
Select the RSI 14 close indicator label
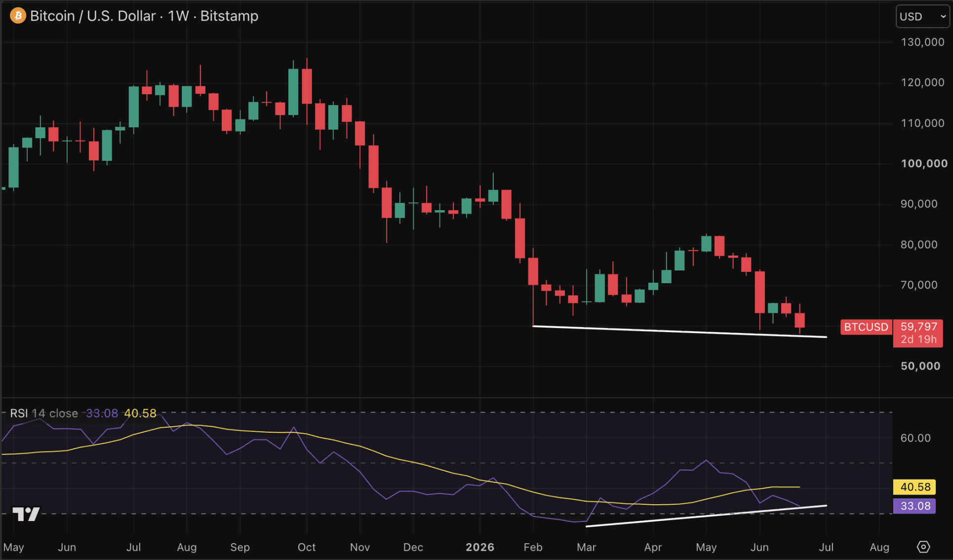pos(44,413)
